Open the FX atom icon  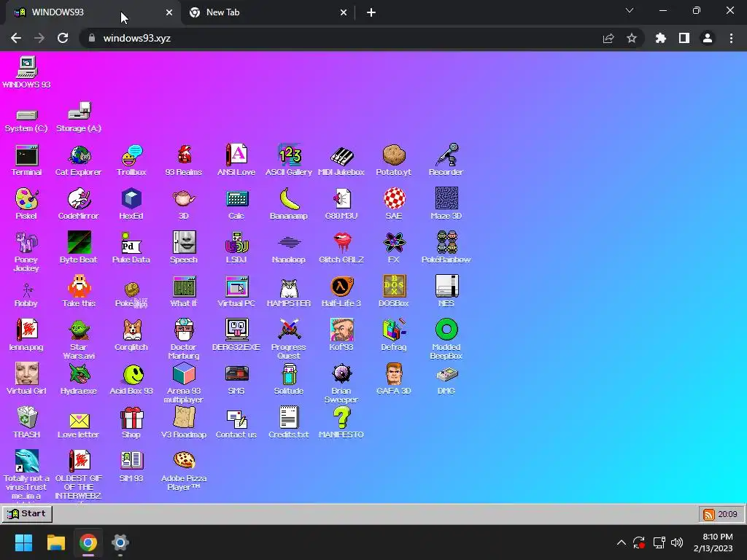pyautogui.click(x=394, y=248)
